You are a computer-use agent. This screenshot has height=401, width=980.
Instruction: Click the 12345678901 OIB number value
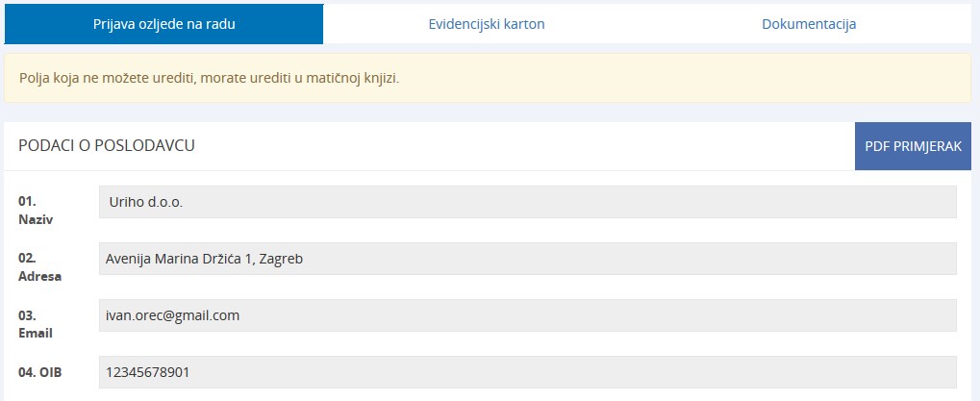pos(147,372)
